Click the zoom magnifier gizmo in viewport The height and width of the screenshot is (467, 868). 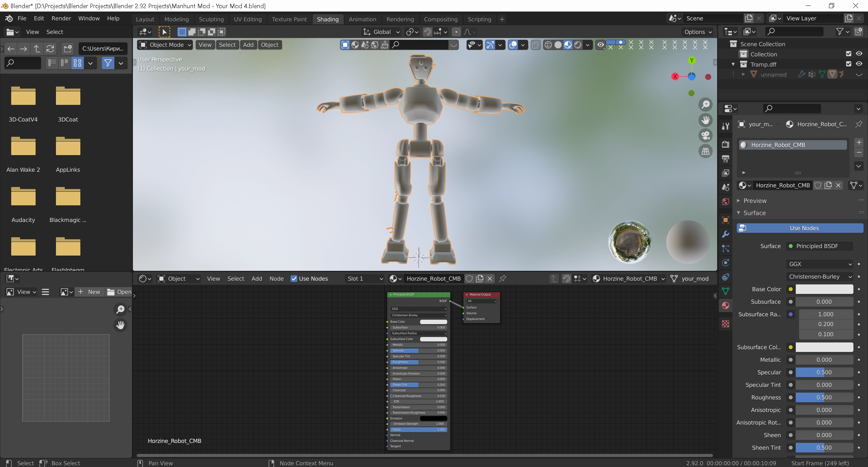(x=706, y=105)
